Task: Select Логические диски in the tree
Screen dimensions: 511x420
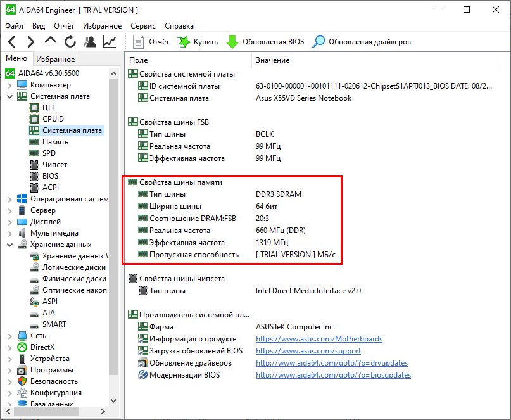Action: (x=74, y=267)
